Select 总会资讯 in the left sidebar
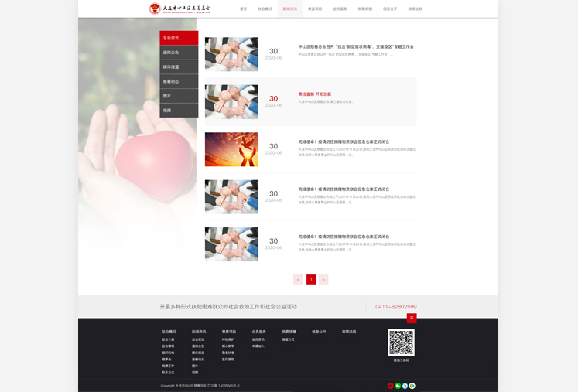Screen dimensions: 578x392 [179, 38]
